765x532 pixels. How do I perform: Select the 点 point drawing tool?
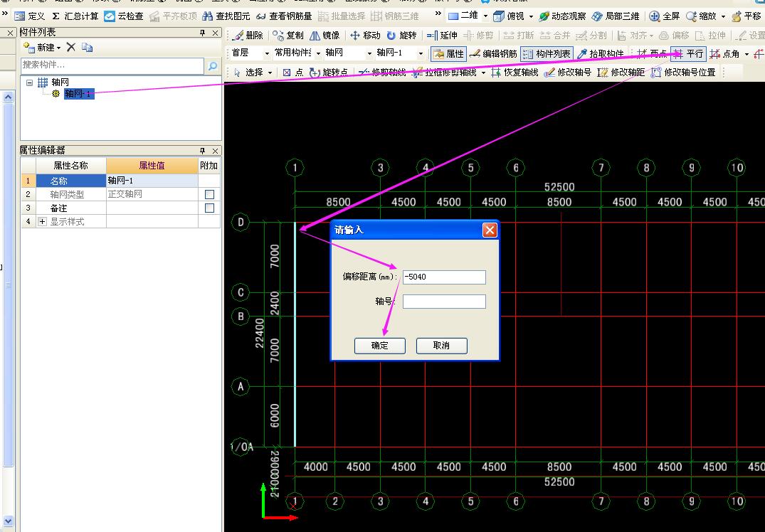292,72
